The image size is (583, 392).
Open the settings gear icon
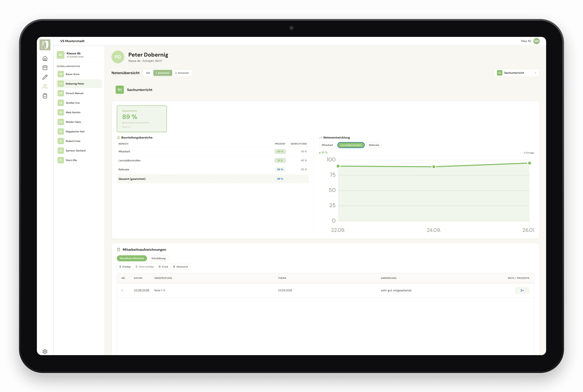click(45, 351)
